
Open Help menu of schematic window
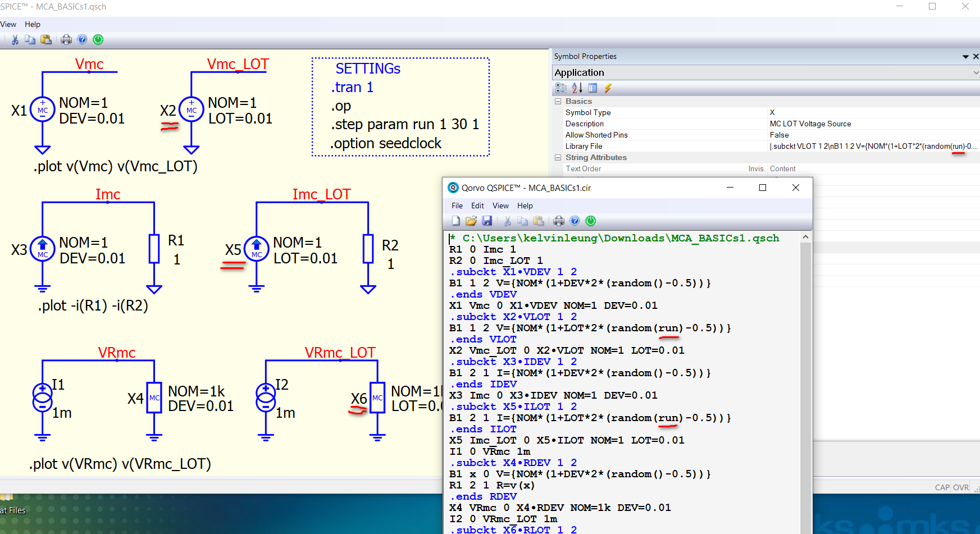33,24
